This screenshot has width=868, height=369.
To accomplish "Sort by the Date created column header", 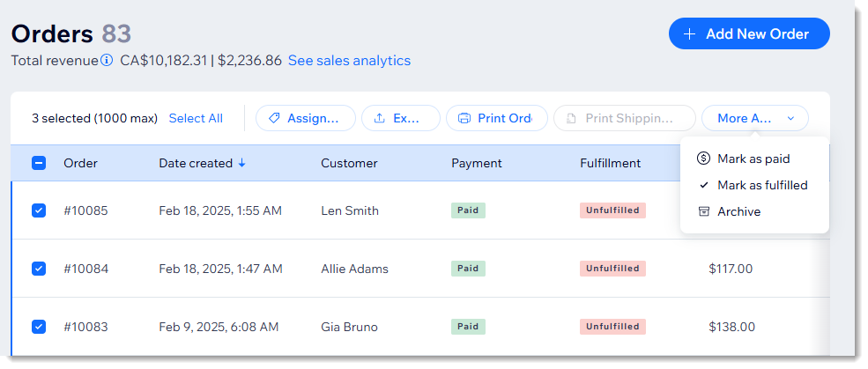I will click(196, 163).
